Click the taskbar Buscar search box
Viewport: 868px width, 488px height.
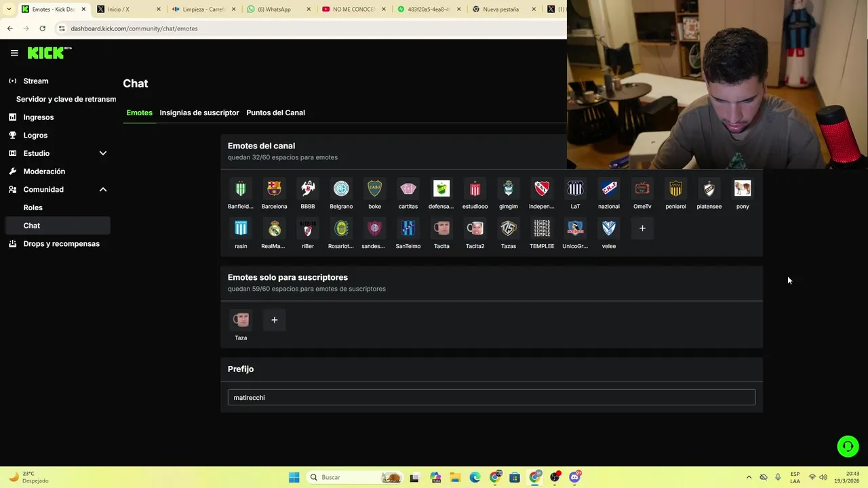pyautogui.click(x=355, y=477)
